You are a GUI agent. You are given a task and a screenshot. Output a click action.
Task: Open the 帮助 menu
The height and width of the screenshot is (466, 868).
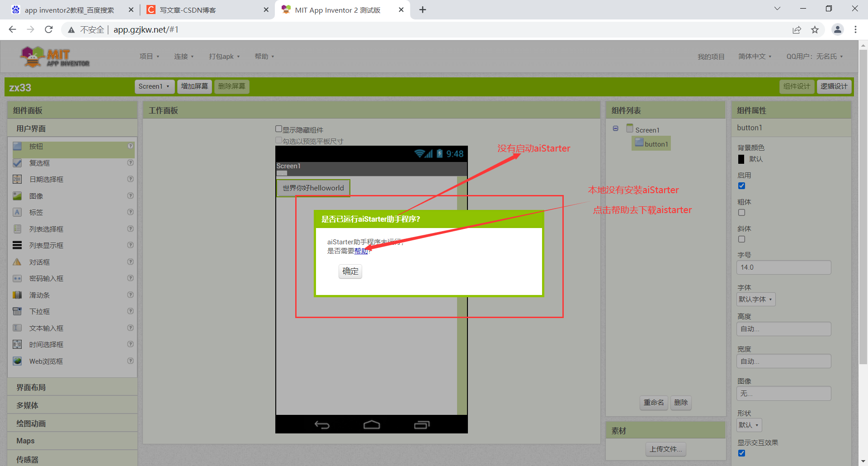pyautogui.click(x=264, y=56)
